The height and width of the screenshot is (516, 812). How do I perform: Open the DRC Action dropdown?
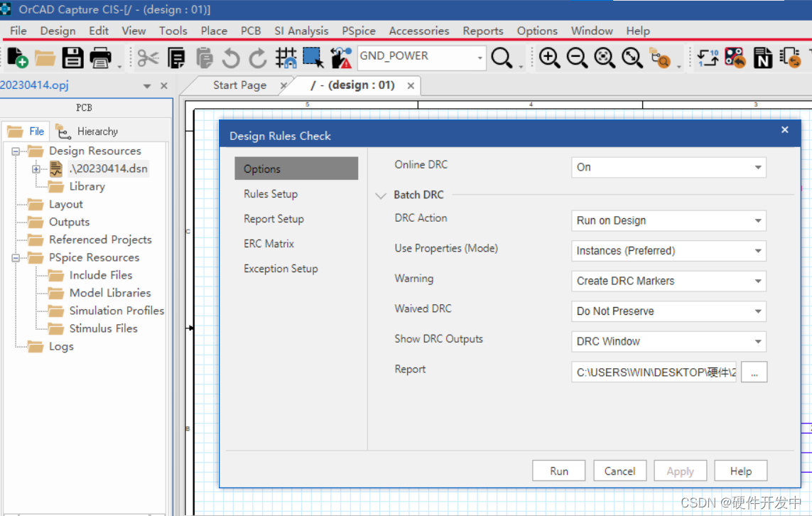pyautogui.click(x=668, y=220)
